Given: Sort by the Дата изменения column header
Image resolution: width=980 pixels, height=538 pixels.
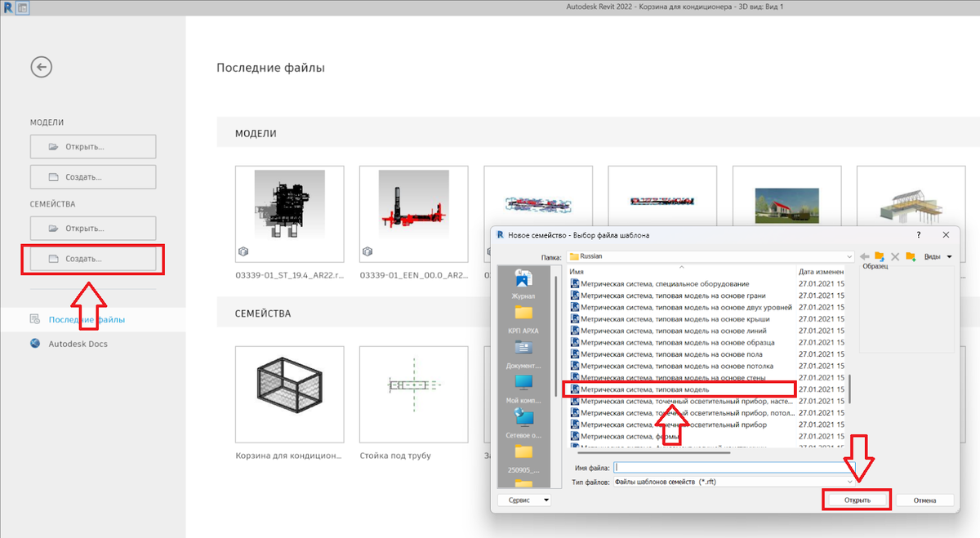Looking at the screenshot, I should click(x=822, y=271).
